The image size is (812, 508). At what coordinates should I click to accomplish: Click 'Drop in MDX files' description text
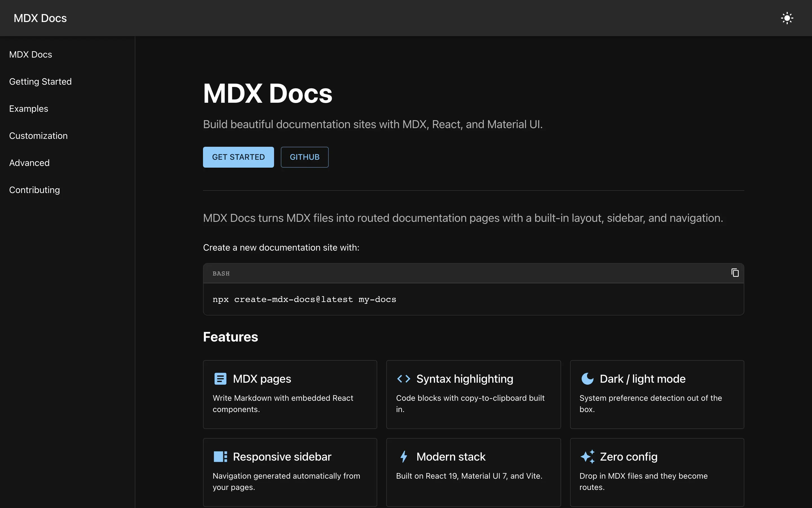[644, 481]
